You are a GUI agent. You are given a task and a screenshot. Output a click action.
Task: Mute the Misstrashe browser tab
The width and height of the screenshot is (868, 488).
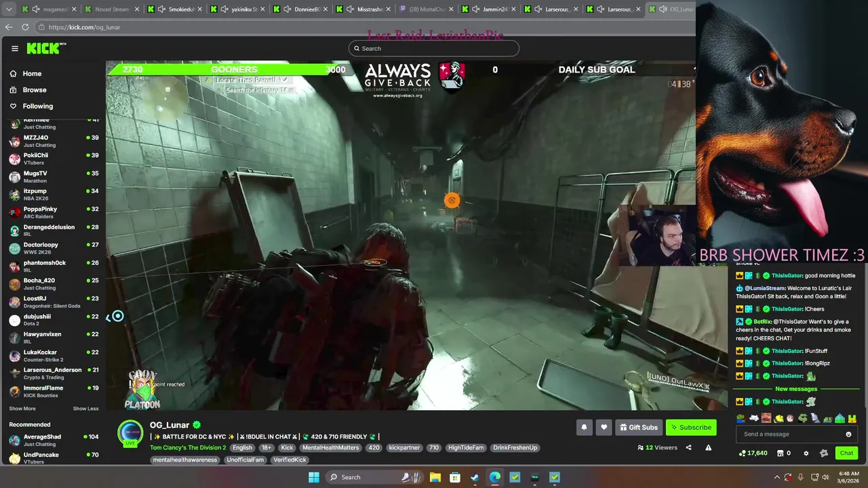coord(350,9)
